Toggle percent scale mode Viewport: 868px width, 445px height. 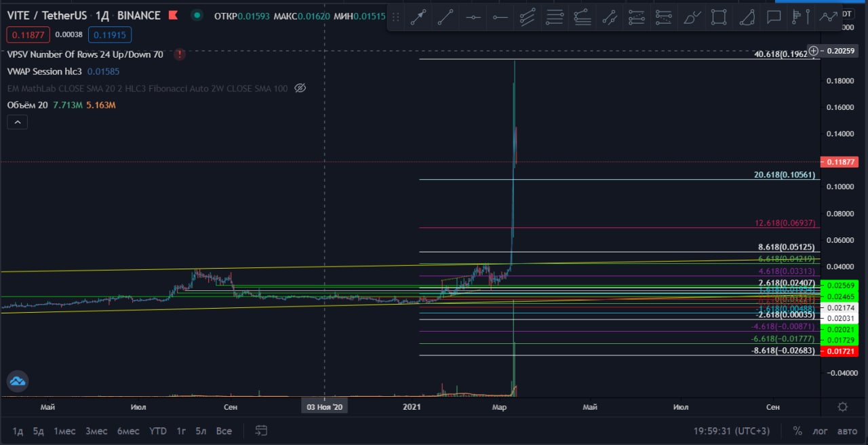pos(797,431)
